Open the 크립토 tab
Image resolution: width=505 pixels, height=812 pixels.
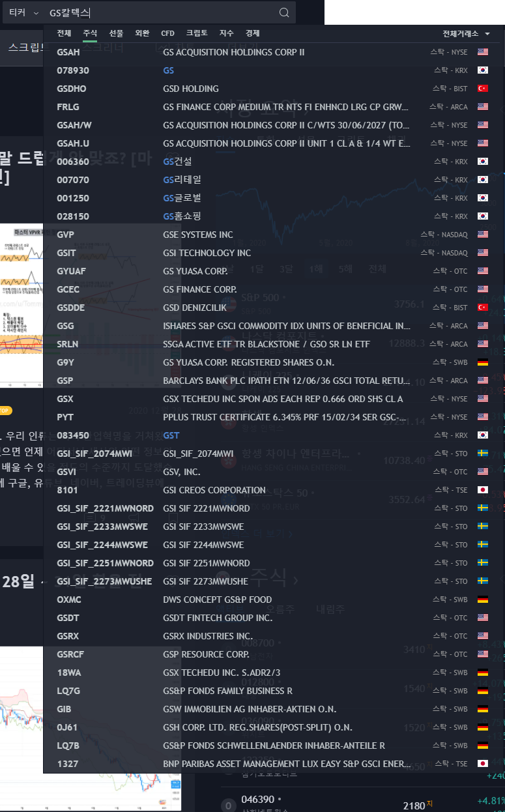(197, 33)
